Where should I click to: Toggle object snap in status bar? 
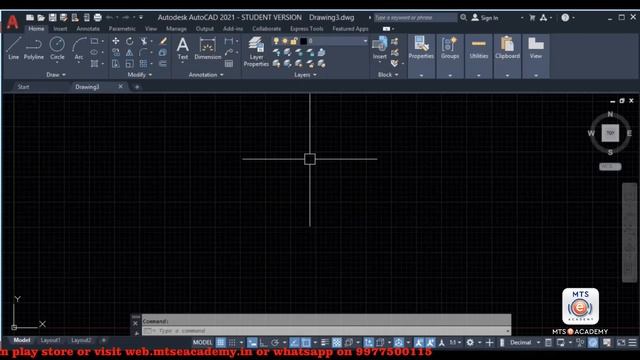click(306, 342)
